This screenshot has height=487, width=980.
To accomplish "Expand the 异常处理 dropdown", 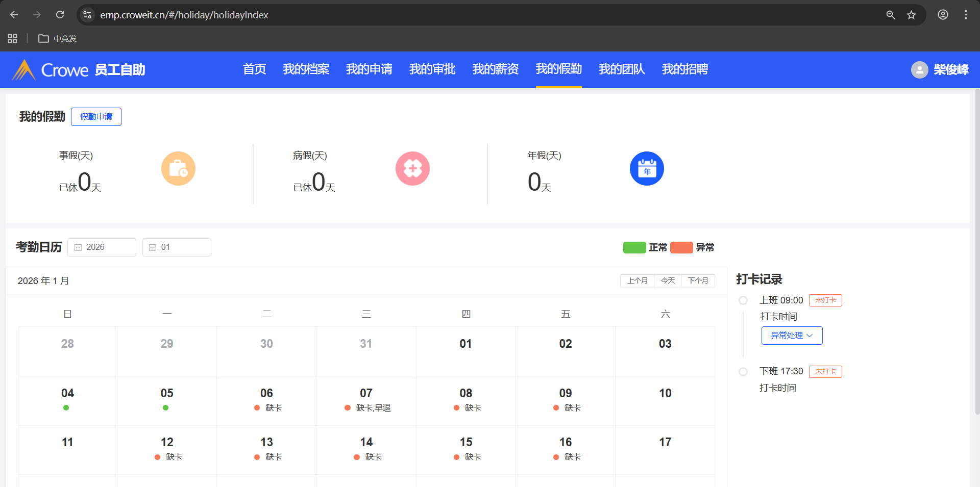I will tap(792, 336).
